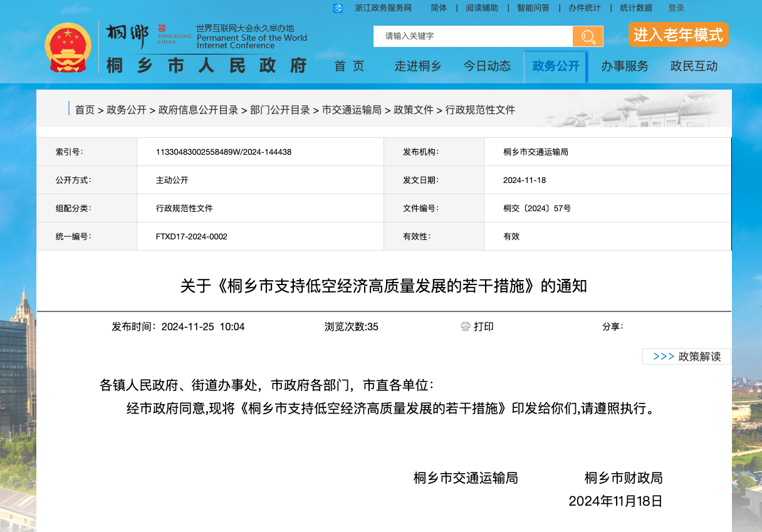The height and width of the screenshot is (532, 762).
Task: Click the 分享 share control
Action: [612, 326]
